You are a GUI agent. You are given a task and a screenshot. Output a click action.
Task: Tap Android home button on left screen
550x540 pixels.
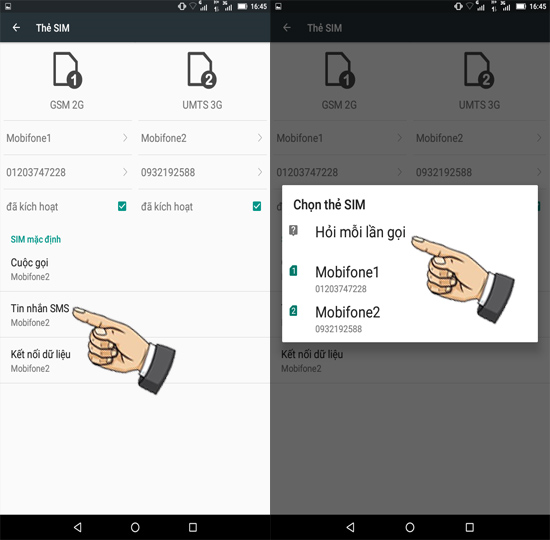click(x=135, y=527)
